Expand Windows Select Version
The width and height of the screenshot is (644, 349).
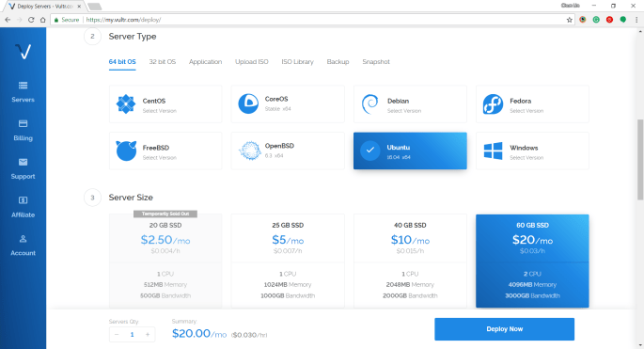[526, 158]
